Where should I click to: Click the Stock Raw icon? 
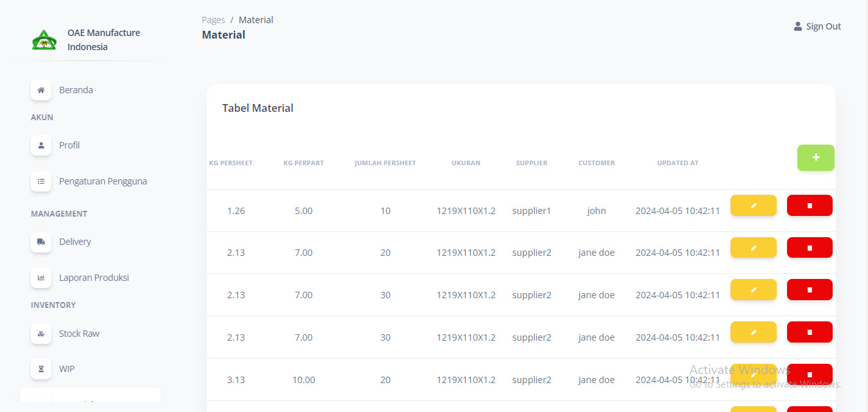(x=41, y=334)
